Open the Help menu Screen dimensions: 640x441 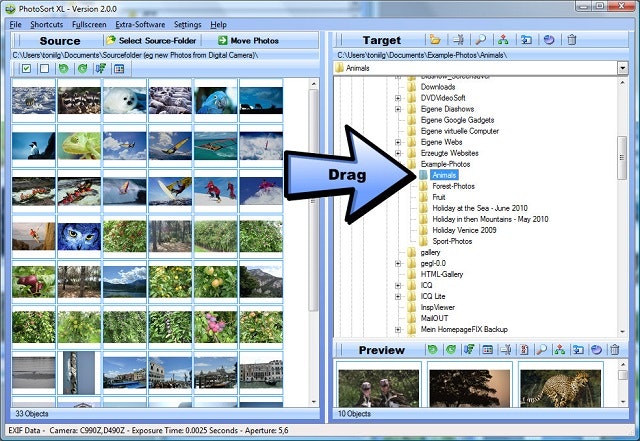pos(218,24)
